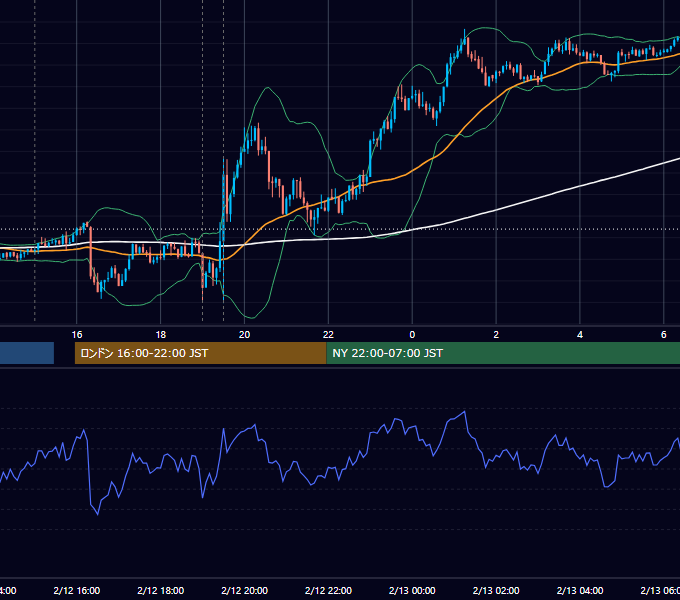Image resolution: width=680 pixels, height=600 pixels.
Task: Click the 2 hour label on price chart axis
Action: (496, 335)
